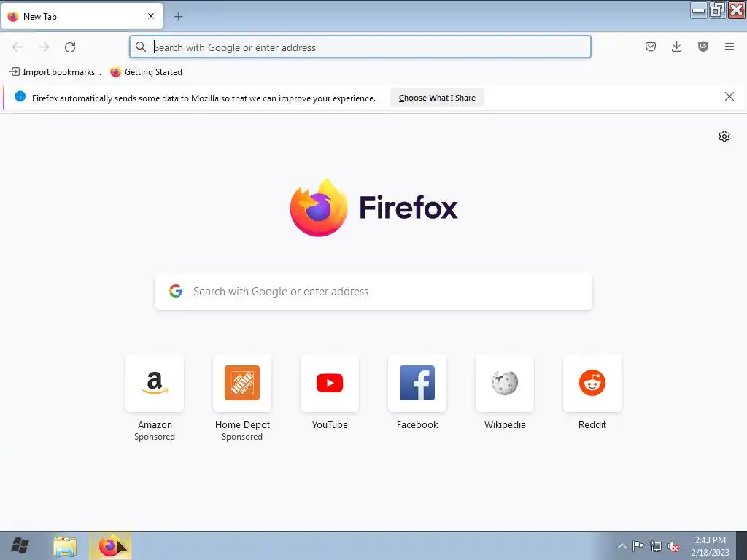The image size is (747, 560).
Task: Reload the current page
Action: click(70, 47)
